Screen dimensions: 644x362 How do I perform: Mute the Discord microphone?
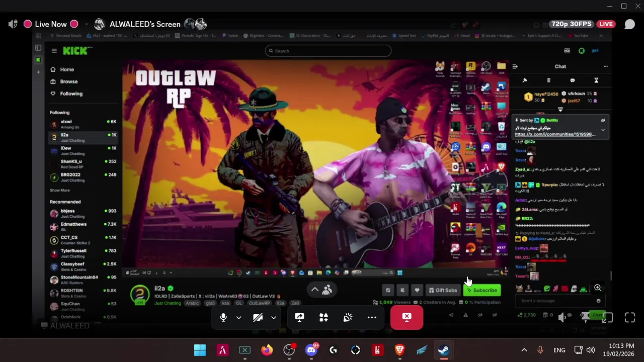[x=223, y=318]
